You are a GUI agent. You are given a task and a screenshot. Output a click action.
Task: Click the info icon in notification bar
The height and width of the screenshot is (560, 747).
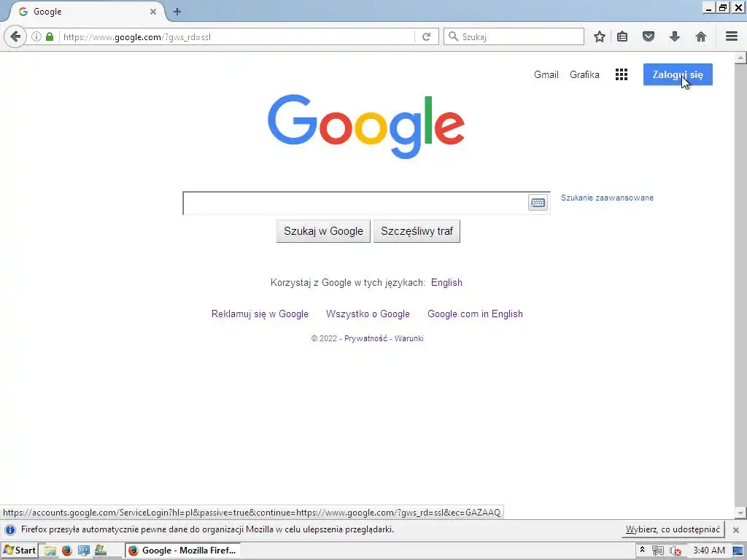click(10, 529)
